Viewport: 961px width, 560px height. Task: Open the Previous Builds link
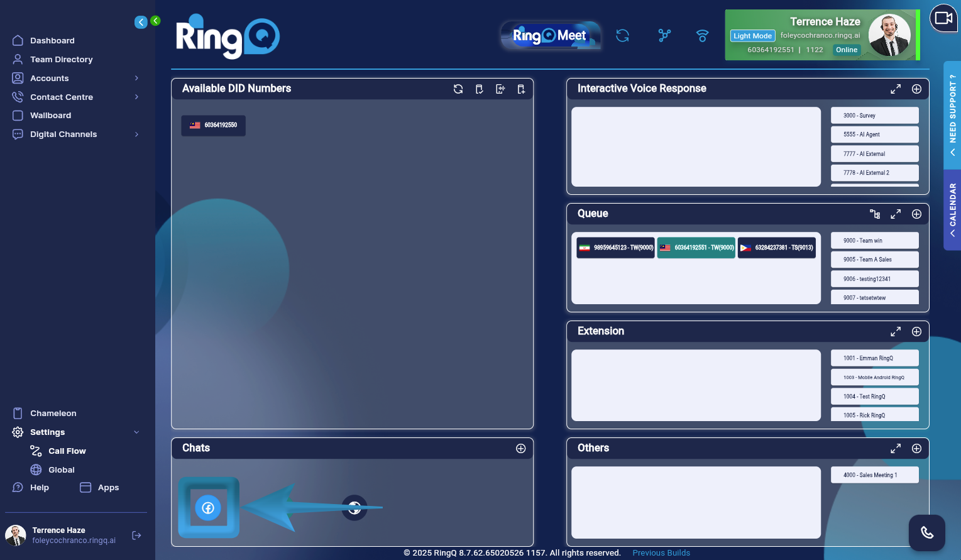click(661, 552)
